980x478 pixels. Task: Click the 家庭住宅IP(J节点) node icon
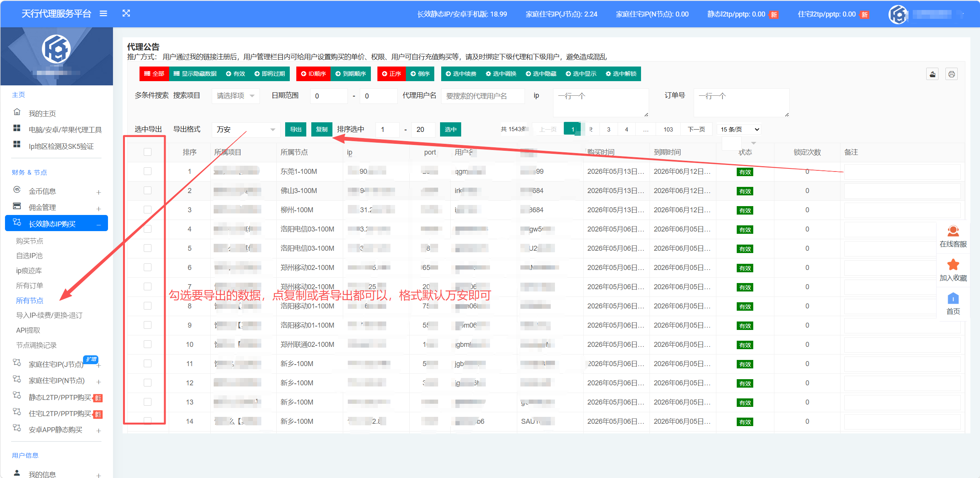click(17, 363)
